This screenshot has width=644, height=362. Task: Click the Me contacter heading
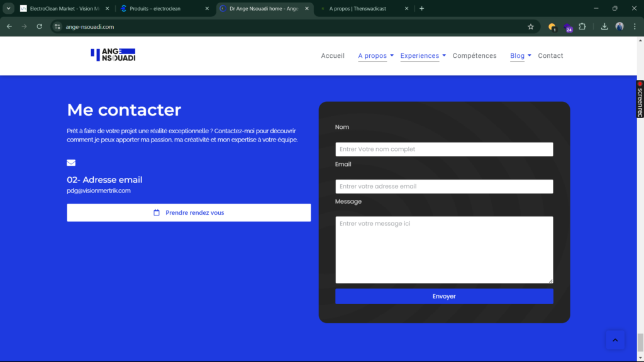[124, 110]
